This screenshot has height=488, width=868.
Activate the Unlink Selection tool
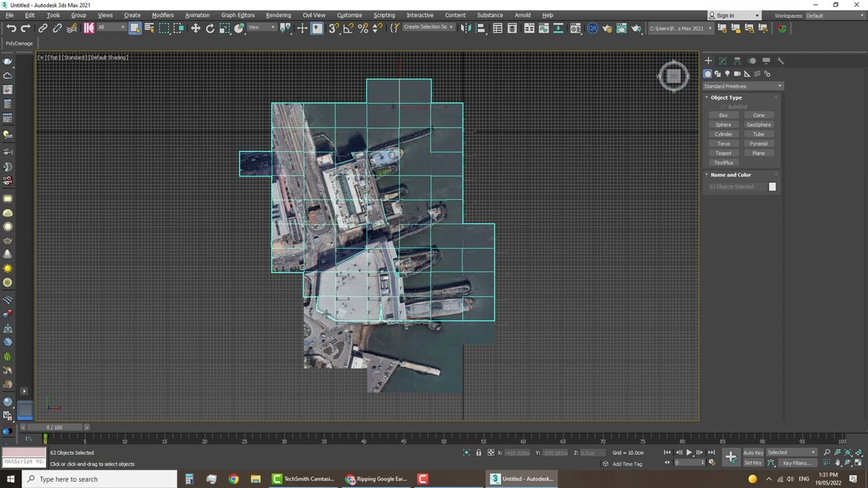(x=58, y=28)
